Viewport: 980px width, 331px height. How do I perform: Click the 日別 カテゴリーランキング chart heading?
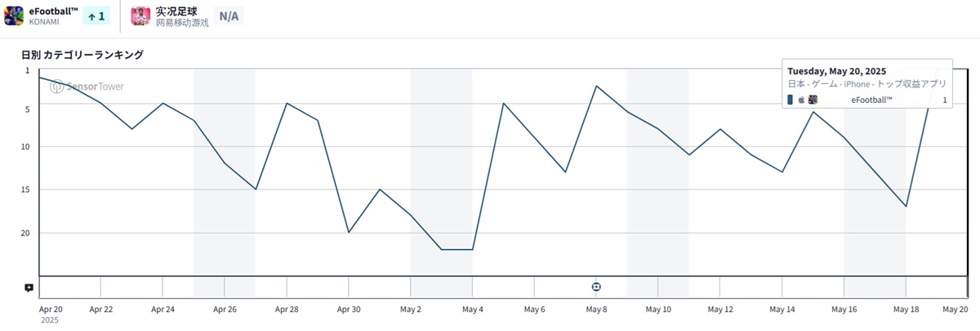[x=82, y=55]
